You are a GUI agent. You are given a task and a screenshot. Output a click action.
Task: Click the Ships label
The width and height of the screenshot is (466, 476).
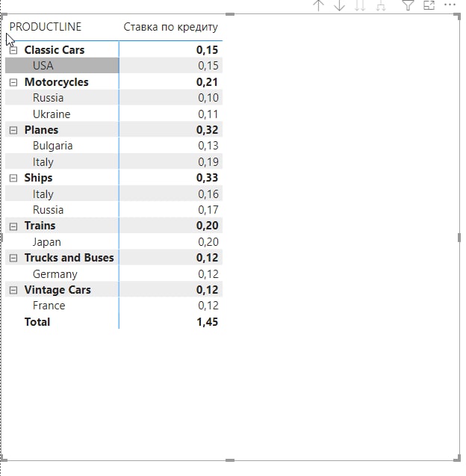click(38, 178)
